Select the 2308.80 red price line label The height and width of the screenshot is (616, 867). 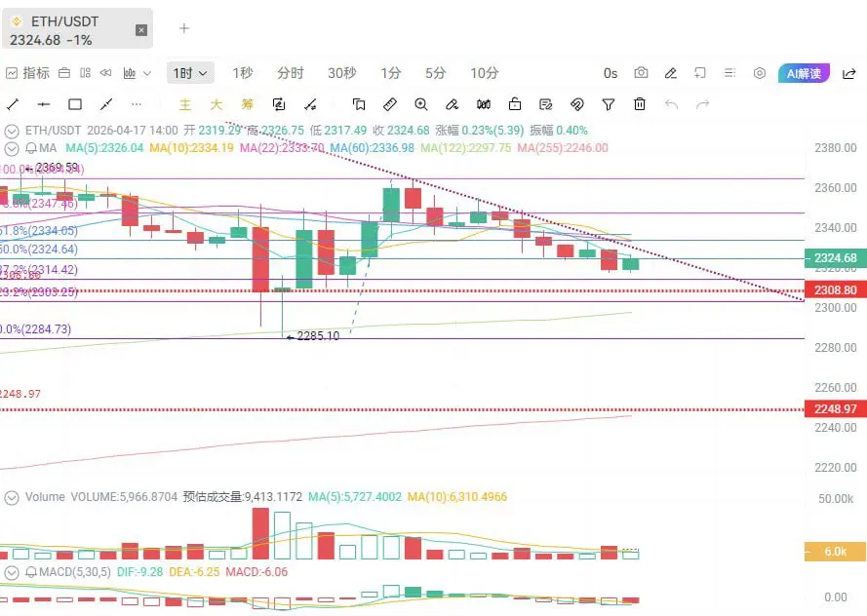pos(836,290)
